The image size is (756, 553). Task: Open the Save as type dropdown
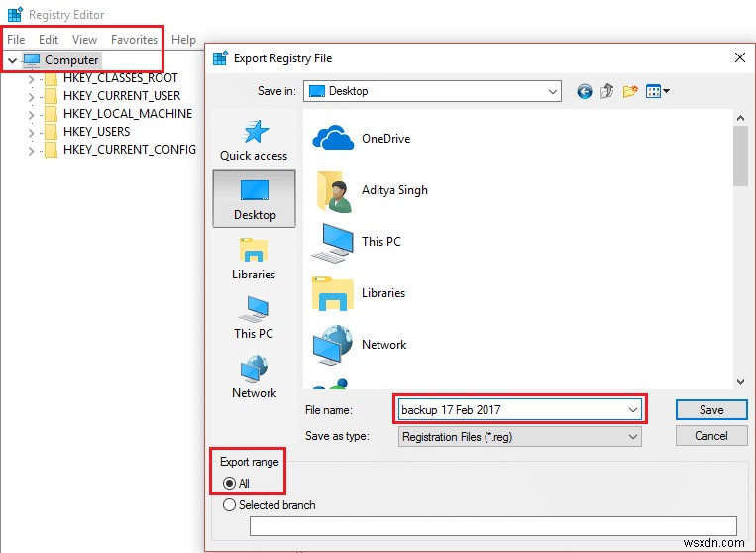[x=520, y=437]
